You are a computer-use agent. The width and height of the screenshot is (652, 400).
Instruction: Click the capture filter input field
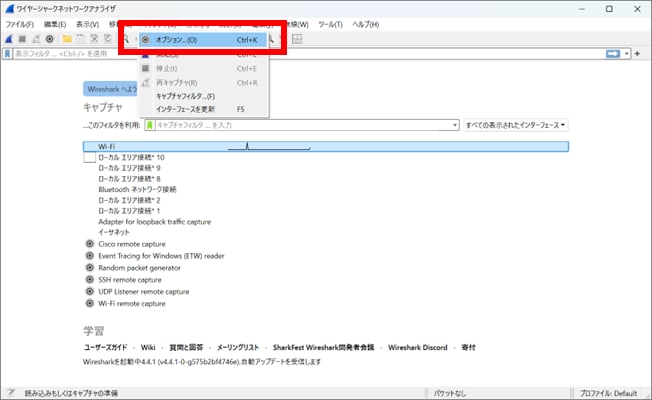[x=303, y=125]
